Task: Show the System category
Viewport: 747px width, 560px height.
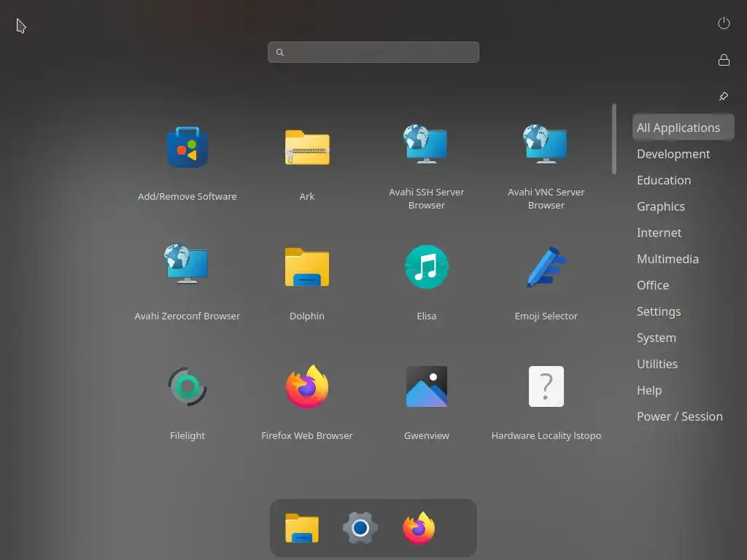Action: (656, 338)
